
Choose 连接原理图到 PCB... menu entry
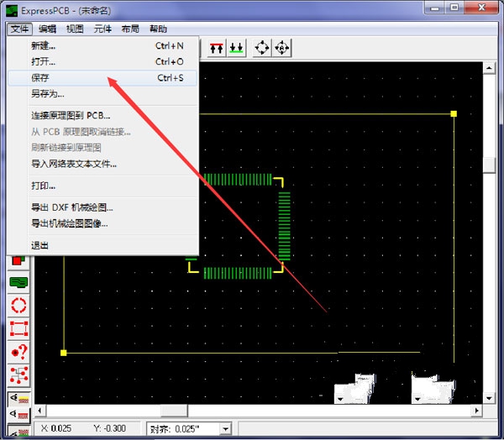point(102,116)
